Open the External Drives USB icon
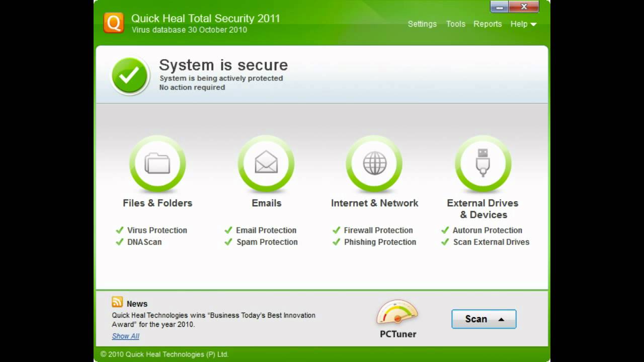This screenshot has height=362, width=644. (x=483, y=163)
